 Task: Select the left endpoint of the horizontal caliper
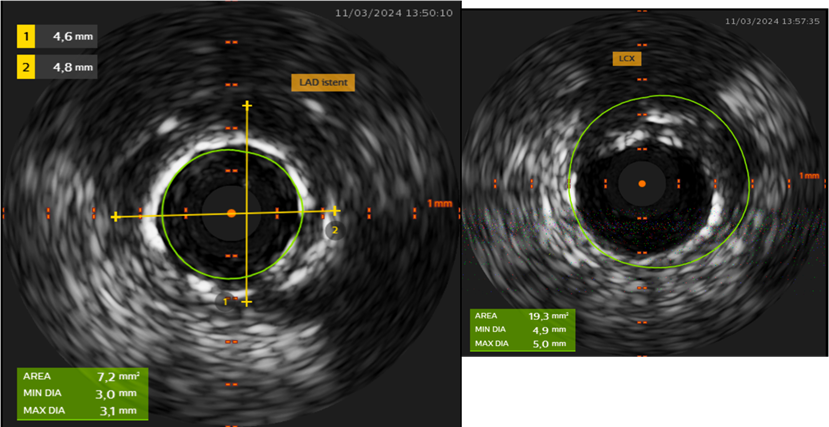coord(116,216)
